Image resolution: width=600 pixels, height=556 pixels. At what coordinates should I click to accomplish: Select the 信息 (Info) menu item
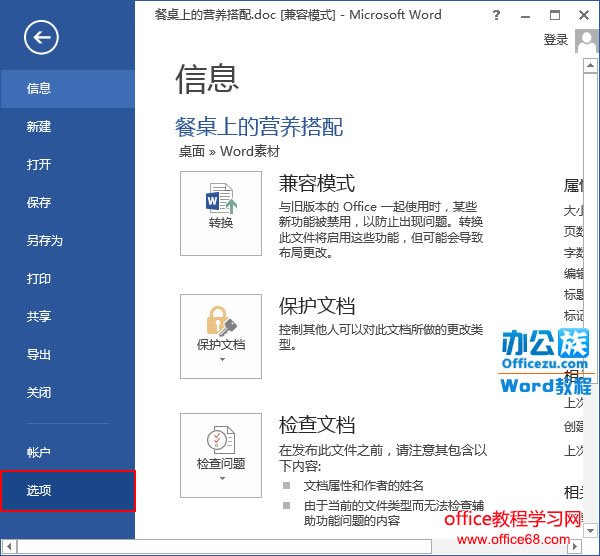pos(67,89)
